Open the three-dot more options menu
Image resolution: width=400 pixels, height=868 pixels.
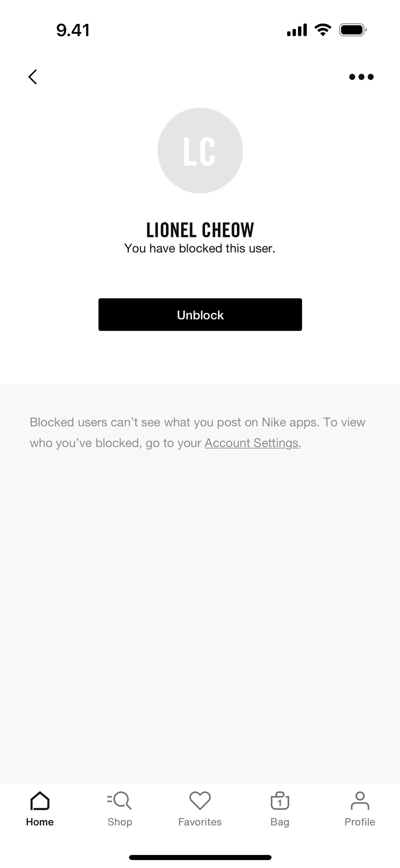pyautogui.click(x=361, y=77)
